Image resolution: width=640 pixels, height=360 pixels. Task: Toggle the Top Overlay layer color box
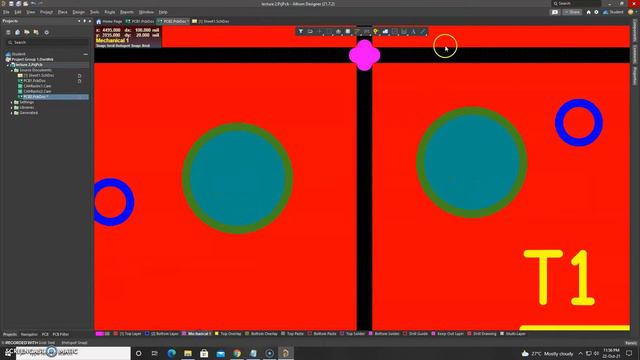click(x=217, y=334)
